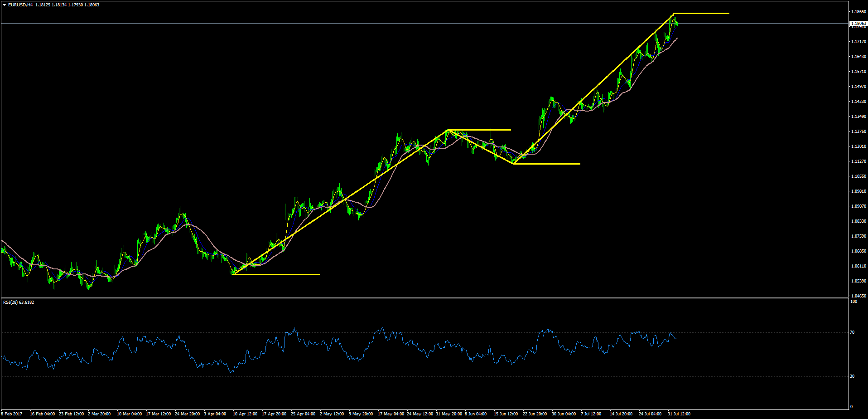Select the long rising yellow trendline from April

(340, 202)
